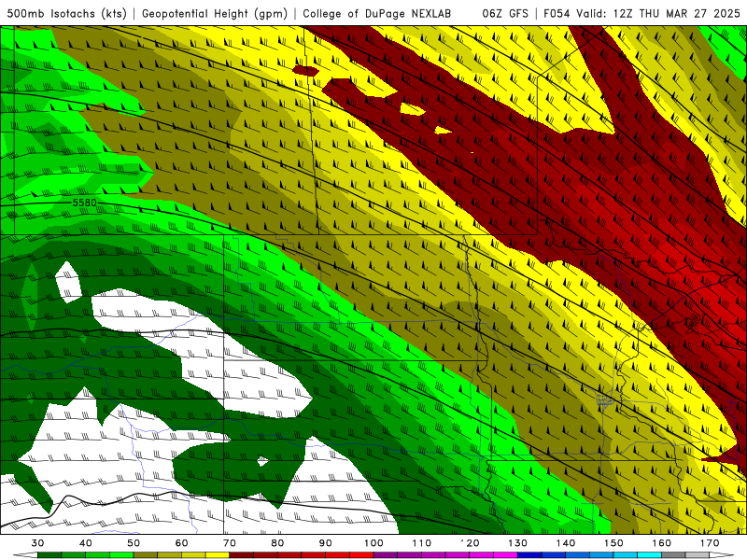This screenshot has height=560, width=747.
Task: Pick the dark green swatch starting at 30
Action: coord(49,555)
